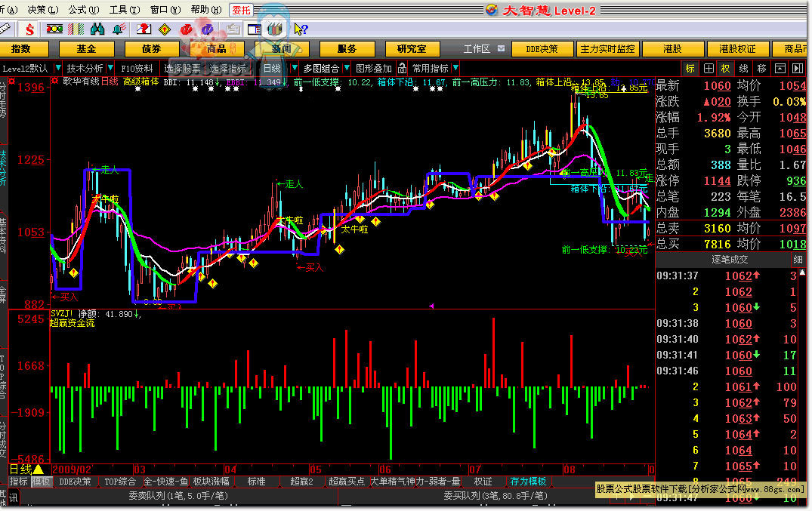812x511 pixels.
Task: Click the 高级箱体 indicator label
Action: (x=140, y=82)
